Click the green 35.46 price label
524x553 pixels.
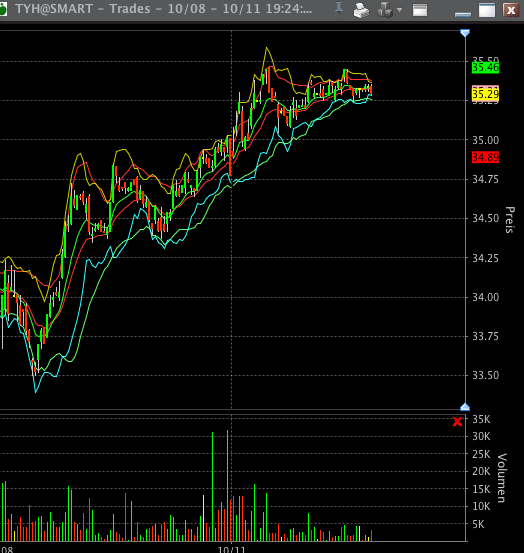486,67
